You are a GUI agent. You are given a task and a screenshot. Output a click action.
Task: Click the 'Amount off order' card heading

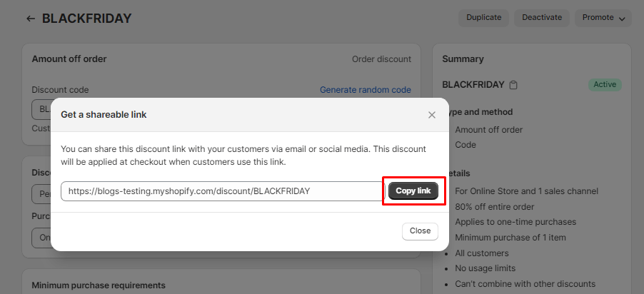[x=69, y=59]
